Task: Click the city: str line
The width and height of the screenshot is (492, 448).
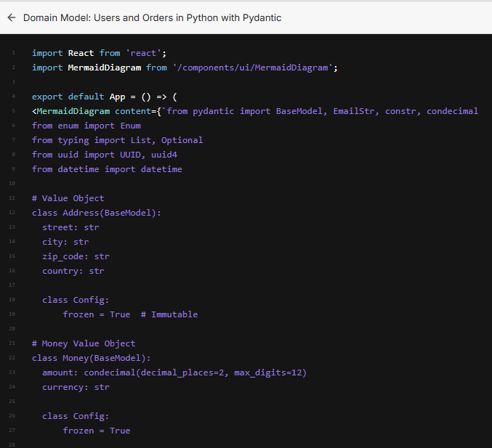Action: [x=65, y=242]
